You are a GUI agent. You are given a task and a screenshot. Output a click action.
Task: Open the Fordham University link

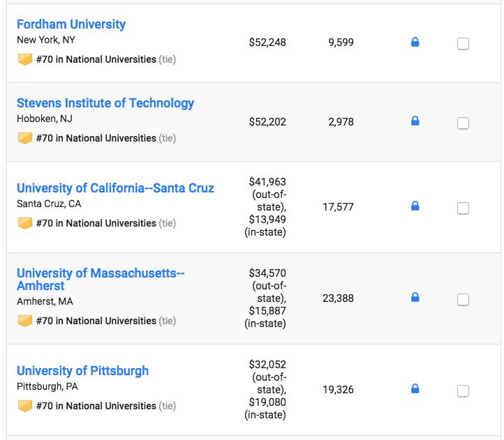tap(71, 24)
